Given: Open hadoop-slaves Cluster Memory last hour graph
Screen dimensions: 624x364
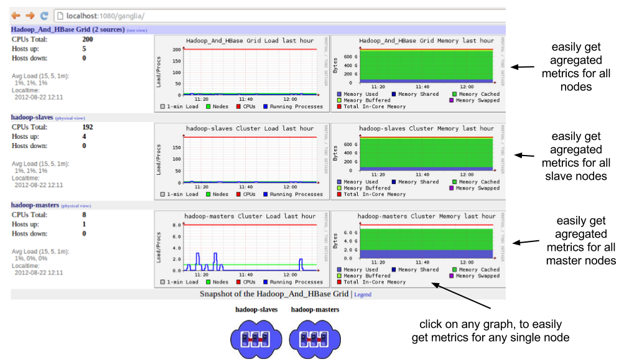Looking at the screenshot, I should click(x=418, y=161).
